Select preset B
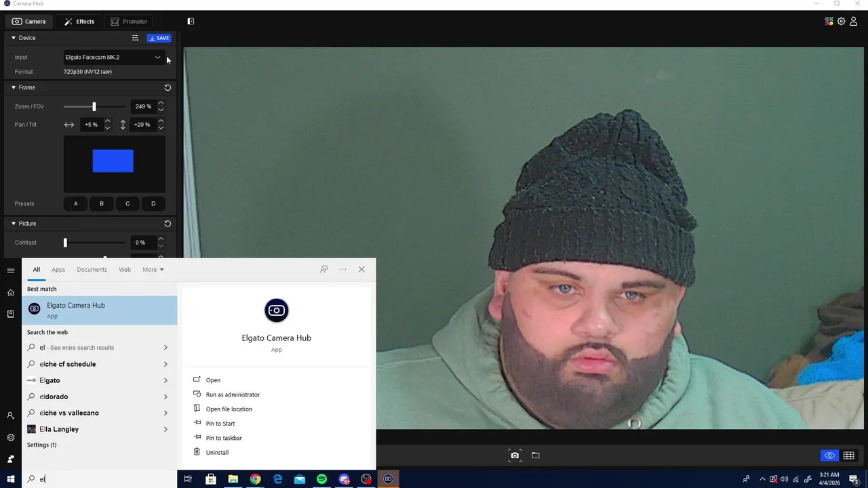The width and height of the screenshot is (868, 488). click(x=102, y=204)
